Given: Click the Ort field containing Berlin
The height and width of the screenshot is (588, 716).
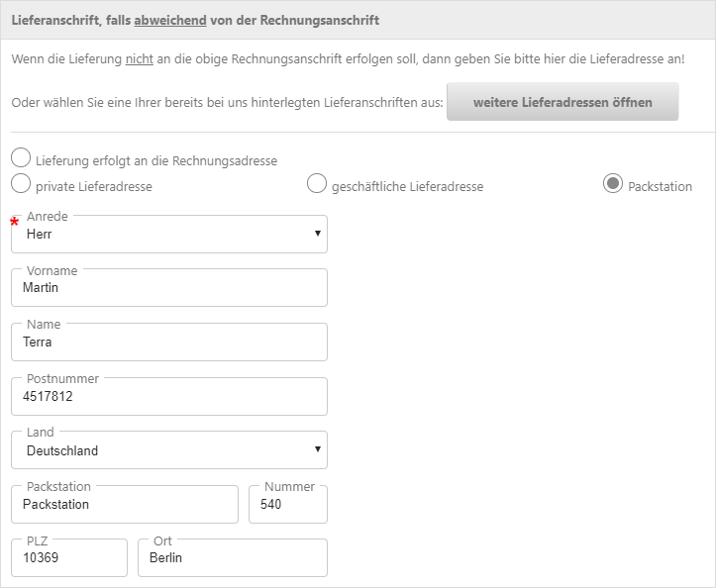Looking at the screenshot, I should pyautogui.click(x=233, y=558).
